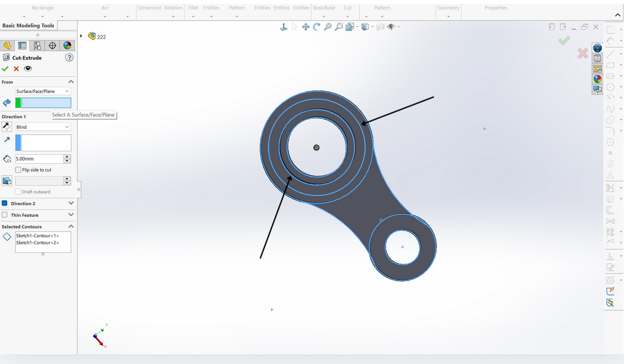Click Hide/Show Items eye icon

click(391, 27)
